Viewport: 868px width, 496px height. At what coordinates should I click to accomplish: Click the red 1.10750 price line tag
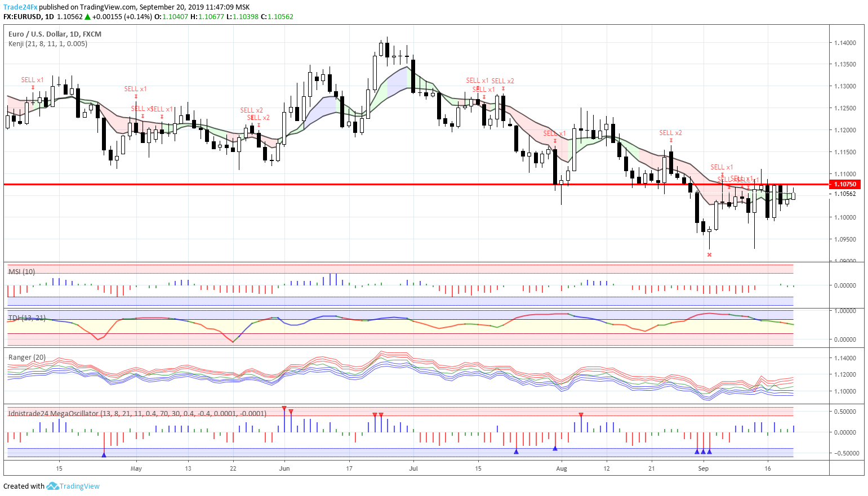(x=845, y=184)
